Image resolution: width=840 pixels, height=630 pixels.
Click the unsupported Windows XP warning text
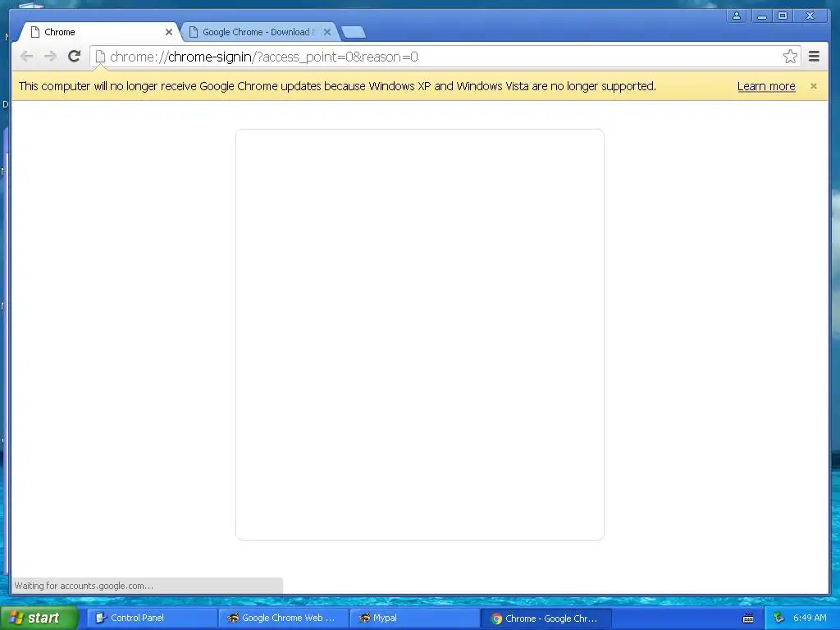337,86
